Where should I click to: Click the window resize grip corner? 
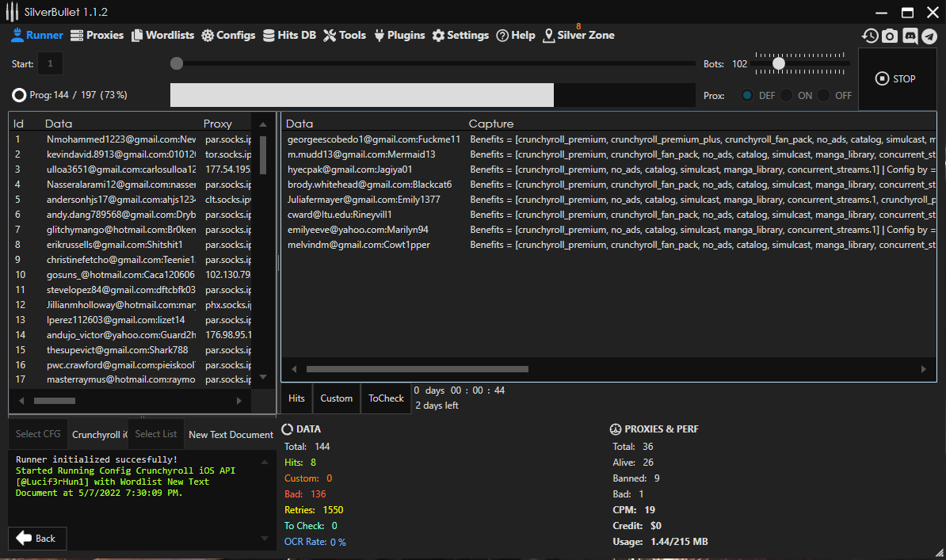click(939, 553)
